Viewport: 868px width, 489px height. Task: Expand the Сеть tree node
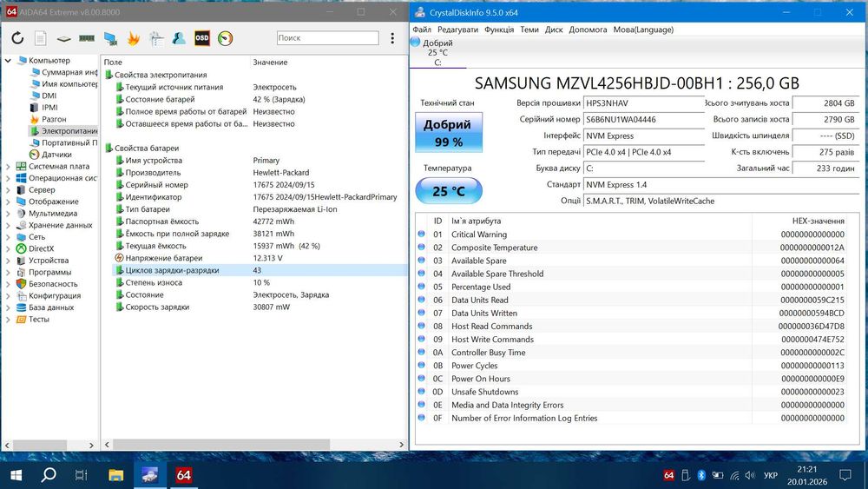tap(8, 236)
